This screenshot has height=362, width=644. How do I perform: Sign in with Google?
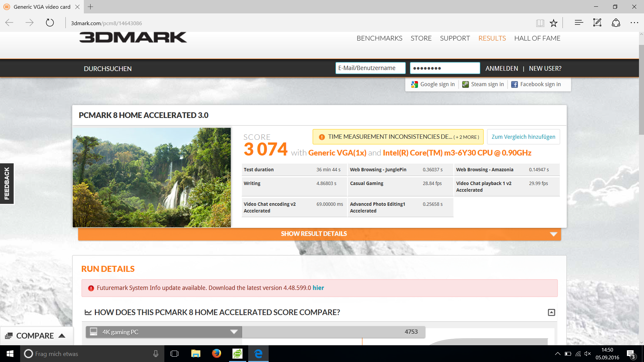pyautogui.click(x=433, y=84)
